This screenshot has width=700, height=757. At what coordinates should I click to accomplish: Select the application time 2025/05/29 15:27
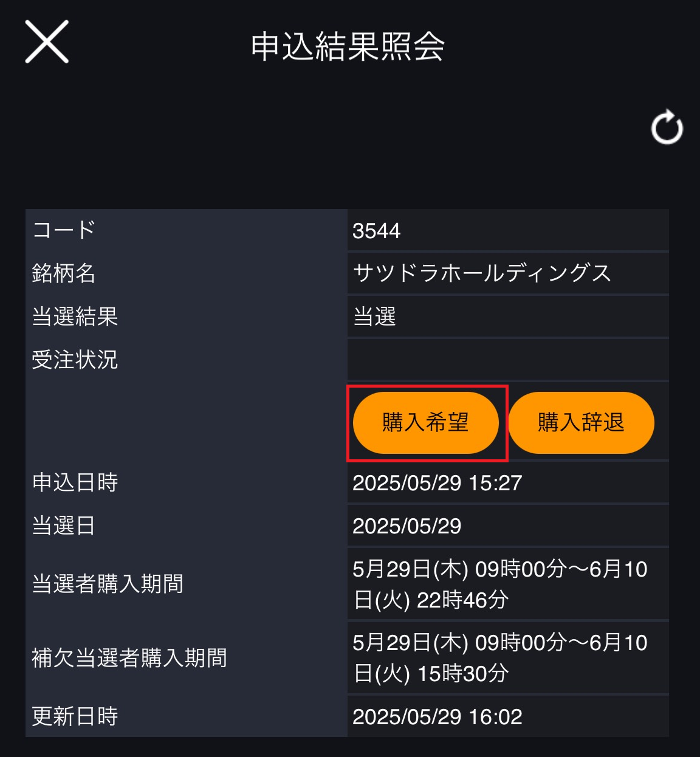coord(437,483)
